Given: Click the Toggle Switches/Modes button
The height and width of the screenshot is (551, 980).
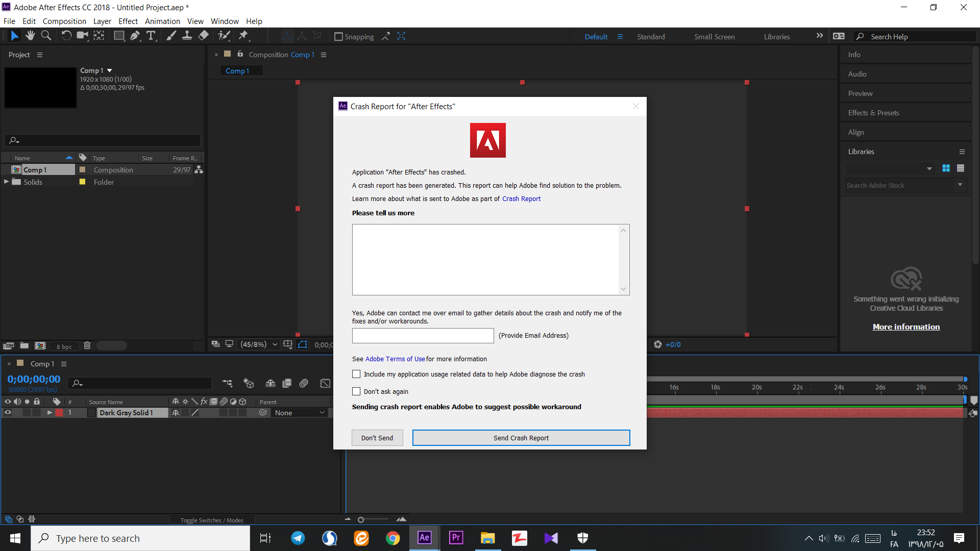Looking at the screenshot, I should 211,519.
